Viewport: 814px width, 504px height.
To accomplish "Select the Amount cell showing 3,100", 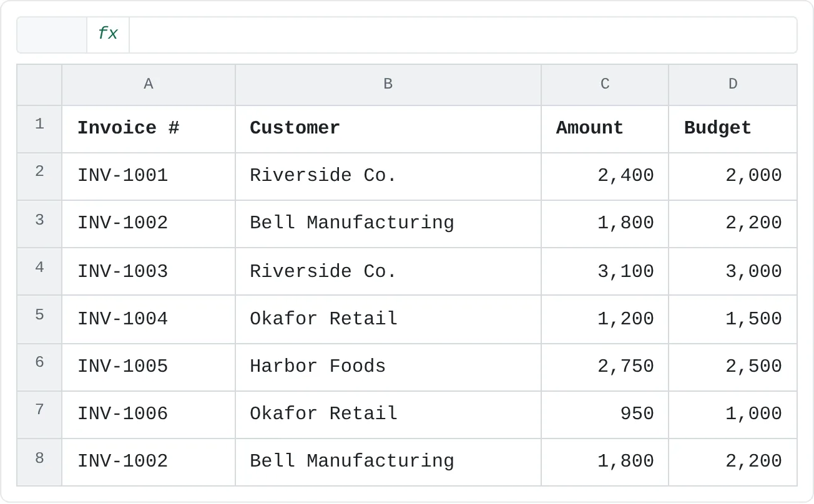I will pyautogui.click(x=605, y=271).
